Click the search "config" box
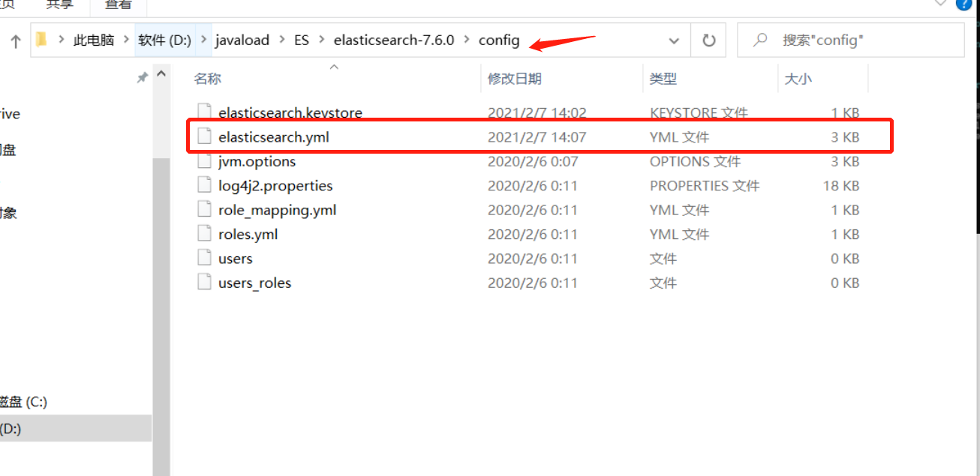 (851, 40)
